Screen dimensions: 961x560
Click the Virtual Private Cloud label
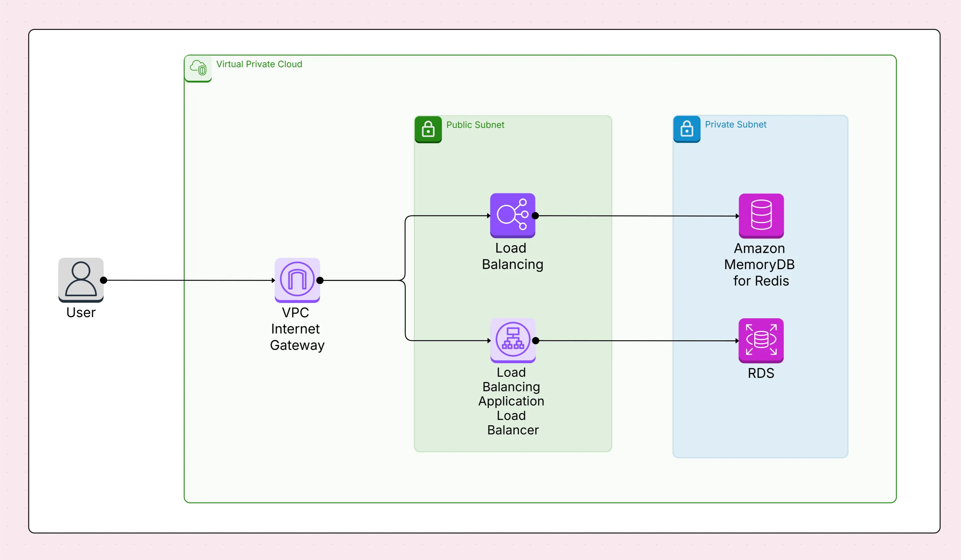coord(259,64)
